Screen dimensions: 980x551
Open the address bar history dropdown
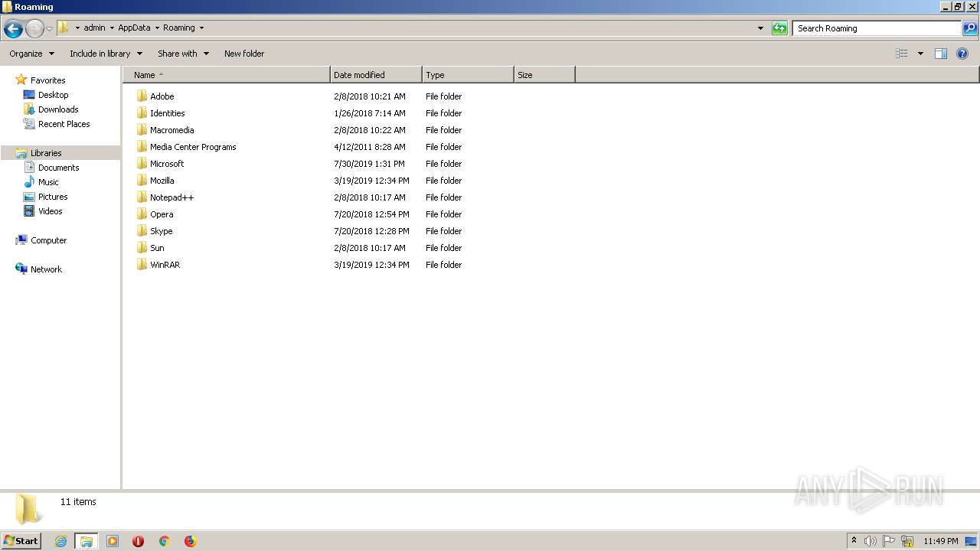point(760,28)
